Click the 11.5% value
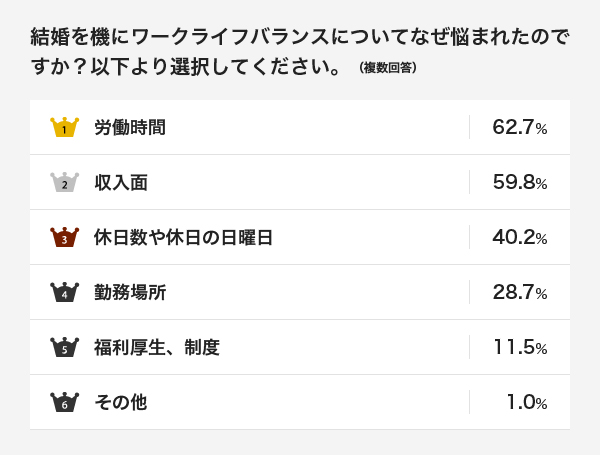The image size is (600, 455). point(520,347)
